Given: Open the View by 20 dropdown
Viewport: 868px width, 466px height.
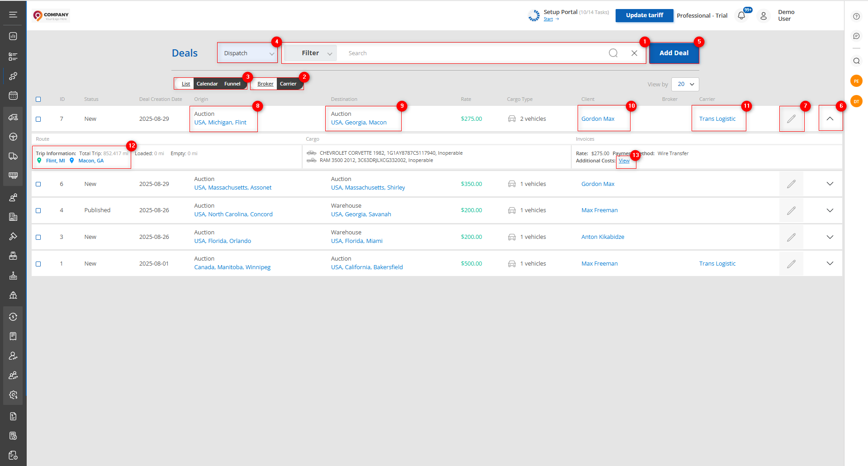Looking at the screenshot, I should coord(685,85).
